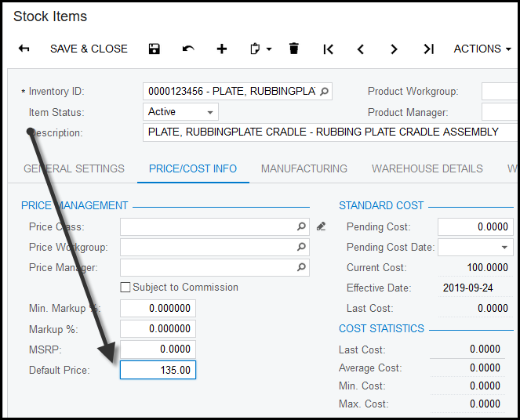Go to first record icon
The width and height of the screenshot is (520, 420).
(x=329, y=49)
